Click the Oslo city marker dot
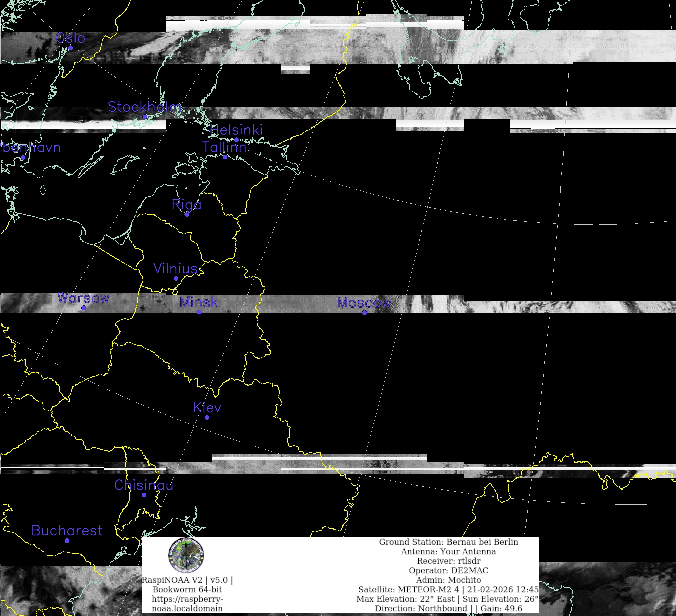The width and height of the screenshot is (676, 616). tap(70, 48)
